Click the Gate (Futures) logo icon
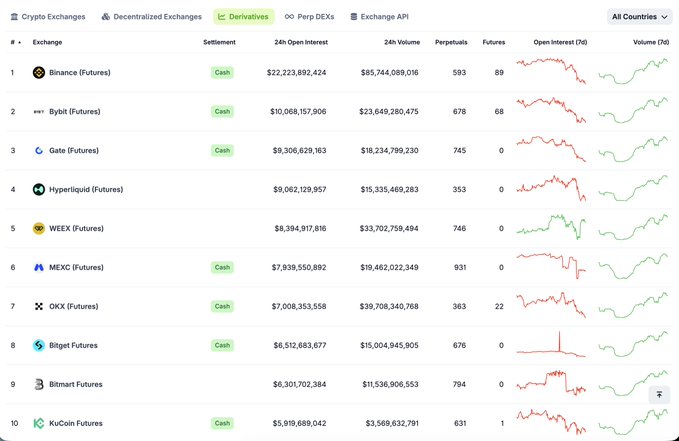The height and width of the screenshot is (441, 679). [x=39, y=150]
